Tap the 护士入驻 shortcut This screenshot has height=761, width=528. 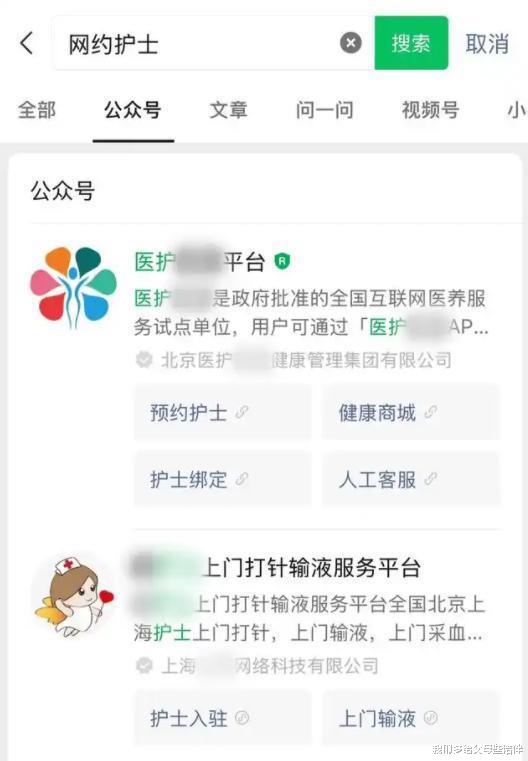click(222, 718)
